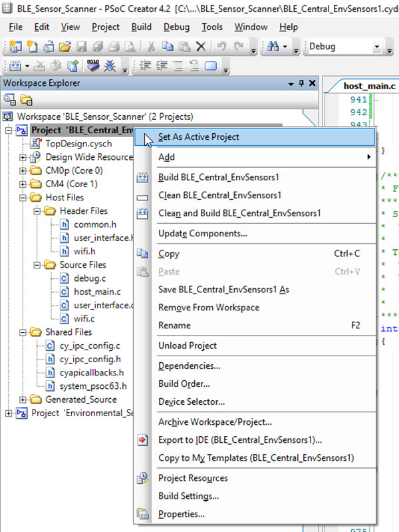Expand the Design Wide Resources node
Viewport: 399px width, 532px height.
(23, 157)
